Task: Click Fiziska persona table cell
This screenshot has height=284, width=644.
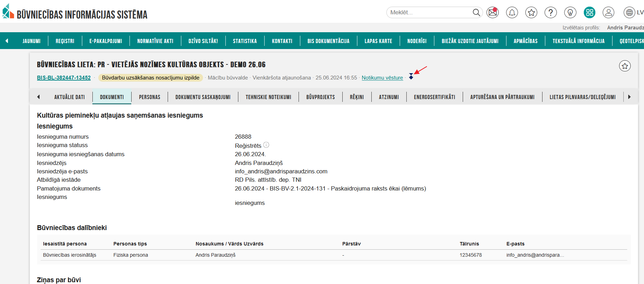Action: pyautogui.click(x=131, y=255)
